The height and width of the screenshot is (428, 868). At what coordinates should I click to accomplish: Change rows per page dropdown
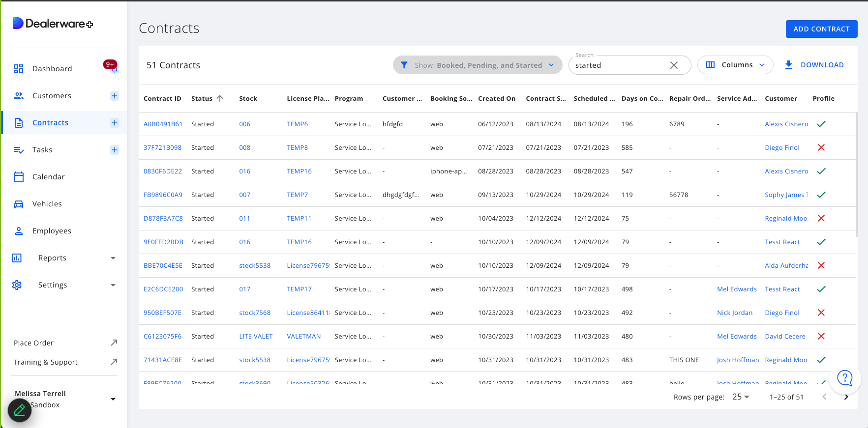741,397
